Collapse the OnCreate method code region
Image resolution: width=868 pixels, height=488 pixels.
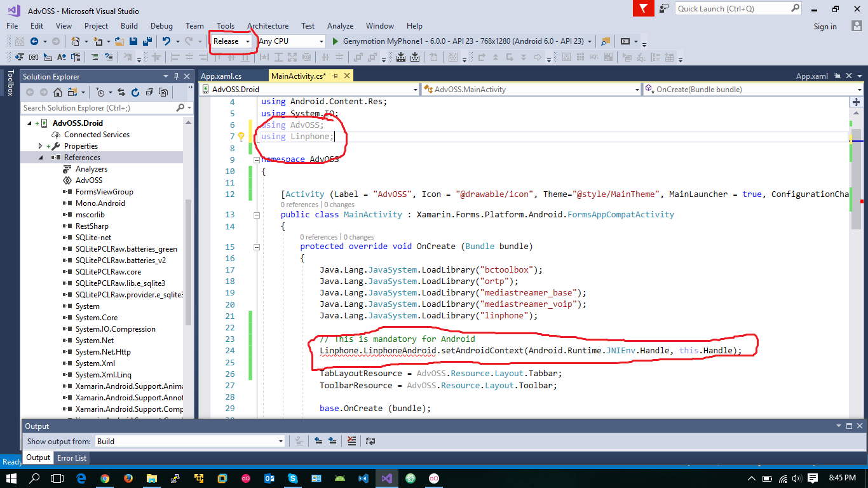(x=256, y=247)
